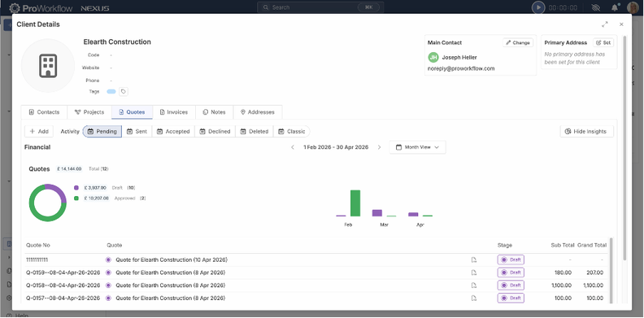Click the noreply@proworkflow.com email
Image resolution: width=644 pixels, height=318 pixels.
point(461,68)
